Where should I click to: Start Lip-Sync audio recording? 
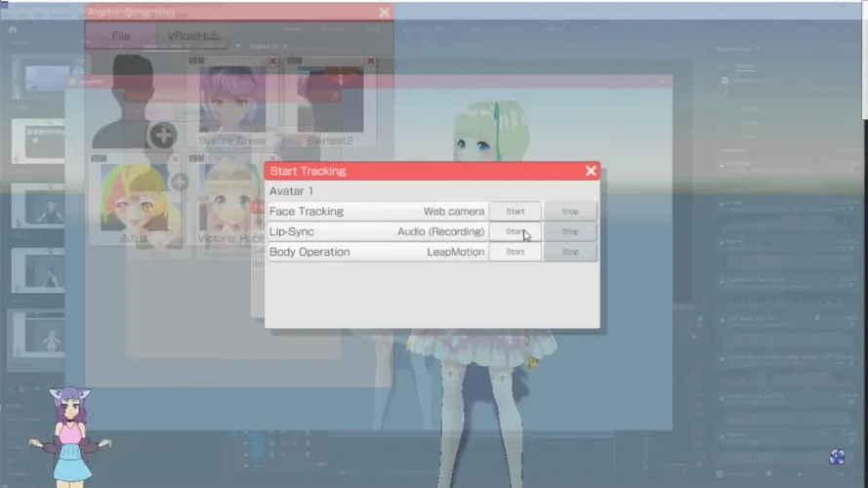(515, 231)
